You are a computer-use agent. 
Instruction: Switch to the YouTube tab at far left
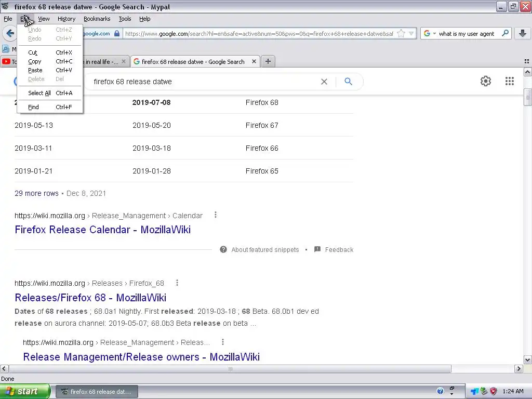pos(9,61)
